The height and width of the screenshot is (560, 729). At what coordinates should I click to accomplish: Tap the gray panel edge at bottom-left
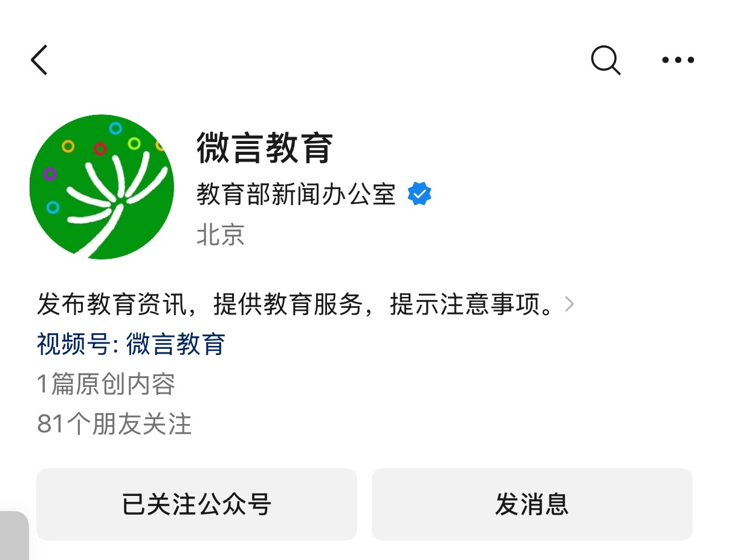click(14, 535)
